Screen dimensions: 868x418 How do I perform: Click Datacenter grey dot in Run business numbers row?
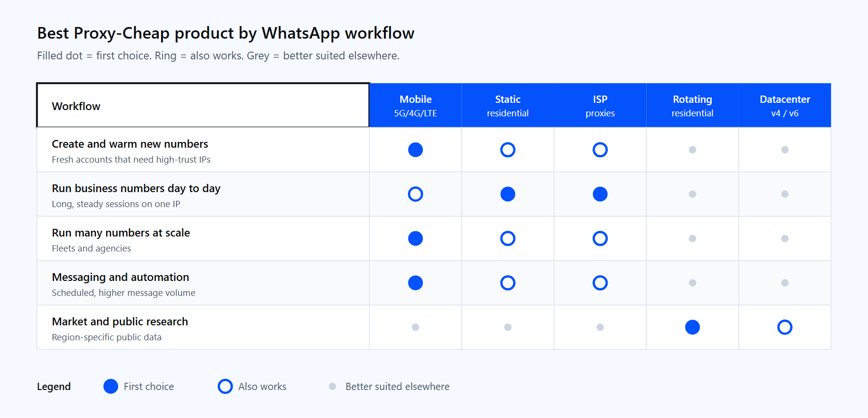785,194
